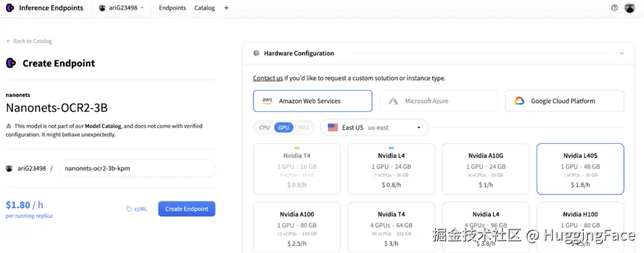Viewport: 644px width, 253px height.
Task: Select Google Cloud Platform provider
Action: tap(565, 101)
